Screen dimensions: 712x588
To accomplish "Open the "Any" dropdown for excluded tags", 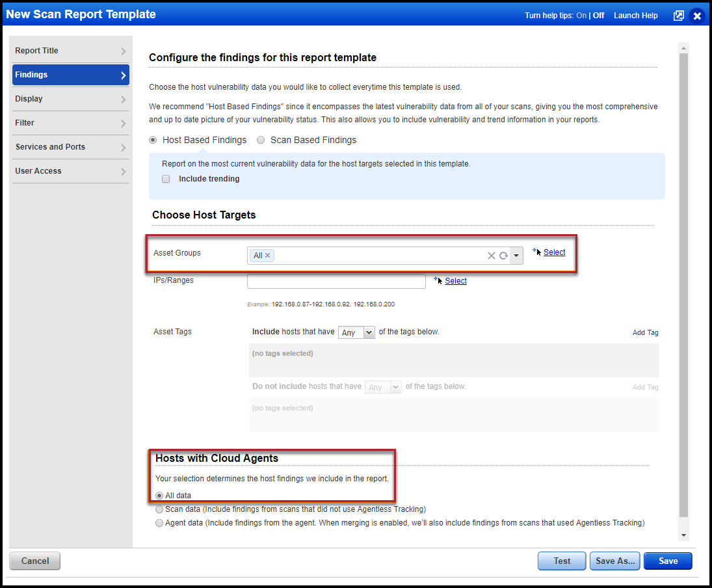I will [383, 386].
